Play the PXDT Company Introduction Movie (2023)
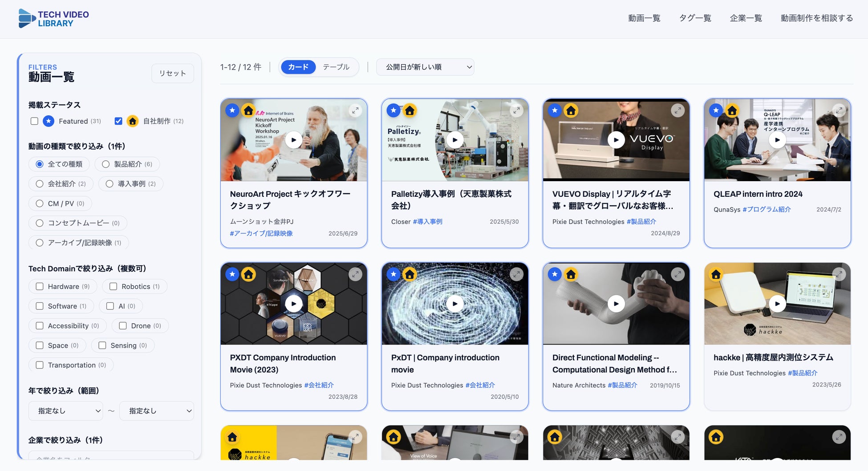The height and width of the screenshot is (471, 868). pyautogui.click(x=294, y=304)
